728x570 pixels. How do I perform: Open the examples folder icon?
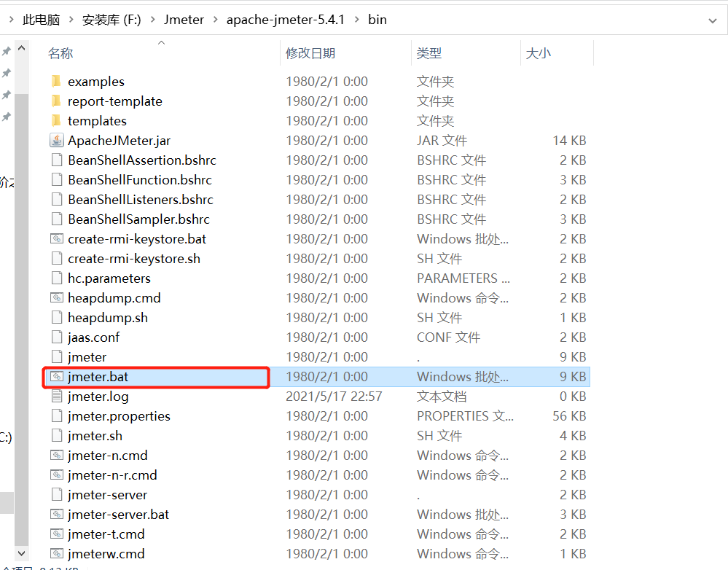click(x=56, y=82)
